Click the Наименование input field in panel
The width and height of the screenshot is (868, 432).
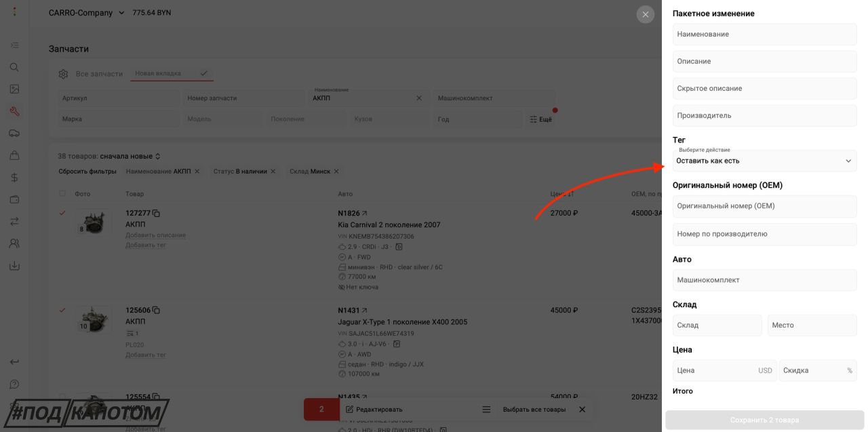click(x=764, y=34)
